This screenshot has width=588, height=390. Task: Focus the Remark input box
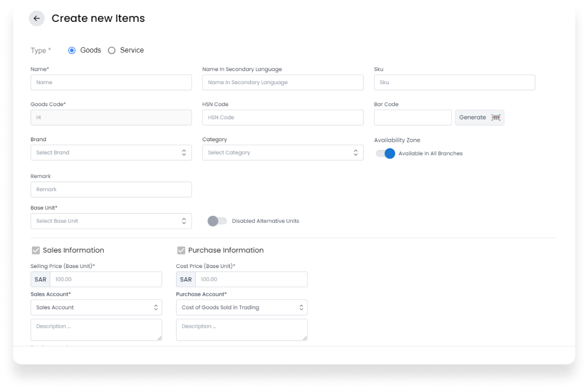coord(111,190)
